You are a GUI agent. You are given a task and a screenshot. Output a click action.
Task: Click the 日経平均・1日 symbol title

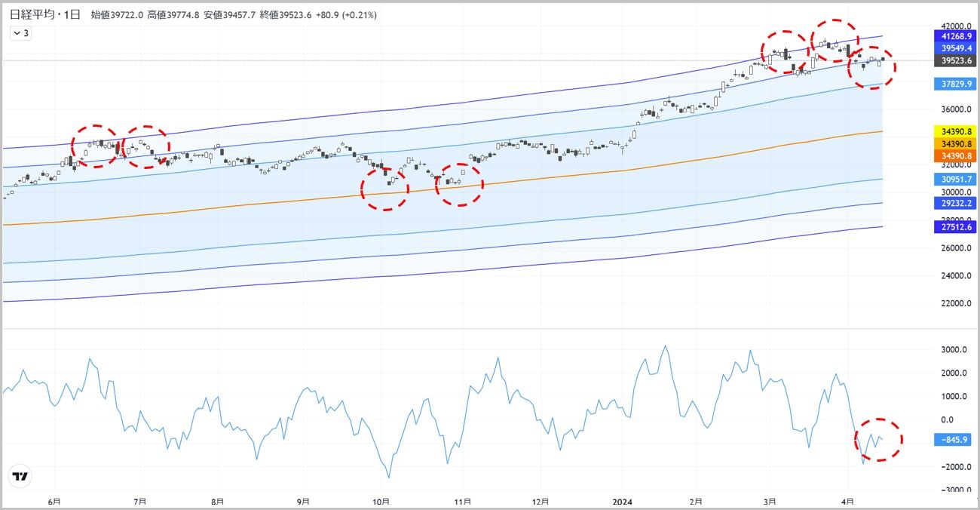44,15
